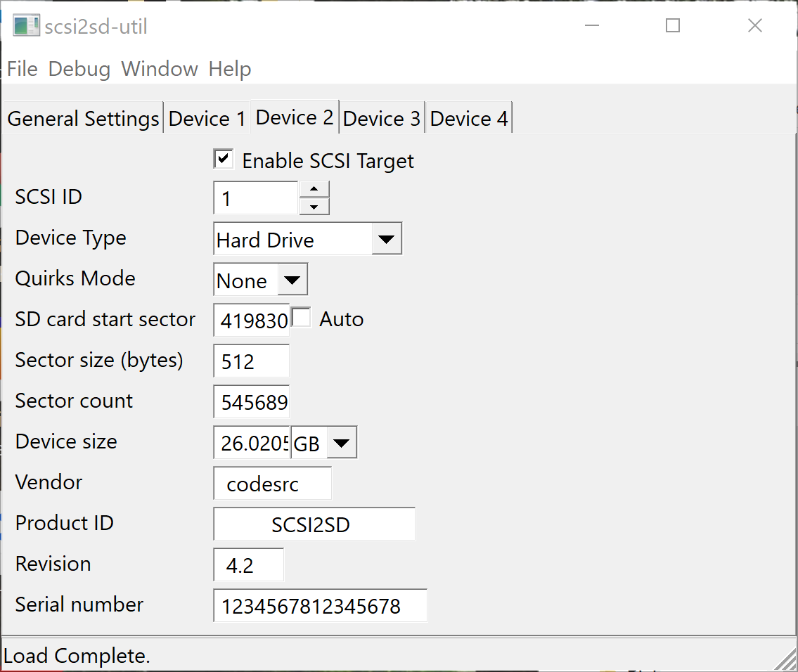Open the Debug menu
Viewport: 798px width, 672px height.
79,69
